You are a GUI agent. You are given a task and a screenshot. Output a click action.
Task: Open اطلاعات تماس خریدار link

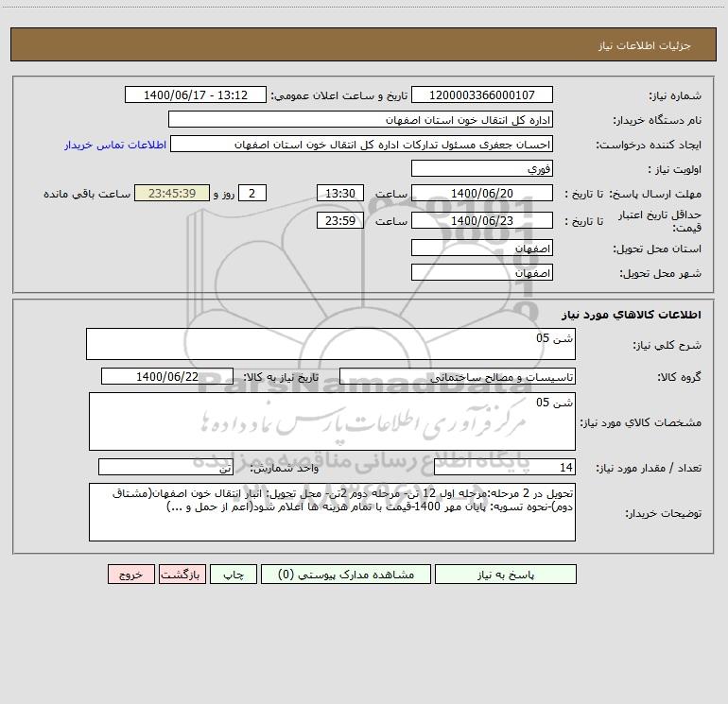point(115,145)
